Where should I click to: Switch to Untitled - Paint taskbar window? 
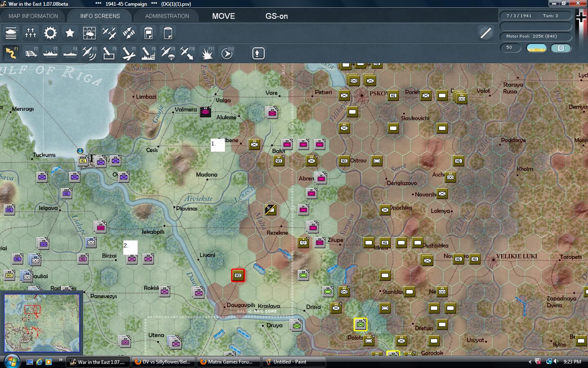(x=293, y=362)
